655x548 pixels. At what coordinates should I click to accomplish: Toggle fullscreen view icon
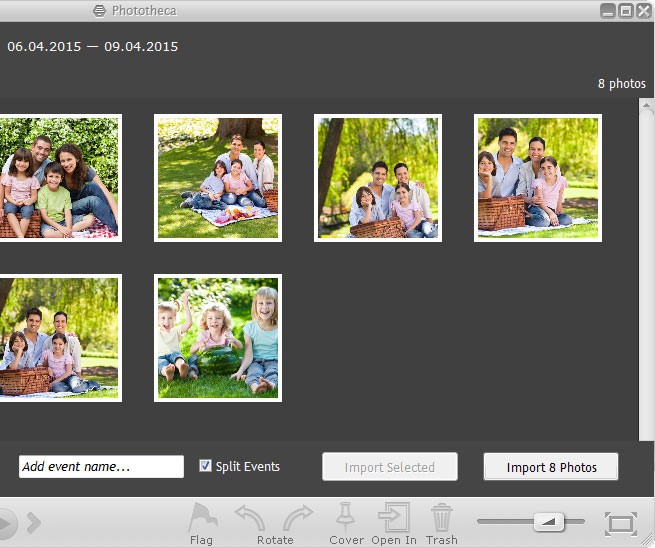point(621,524)
